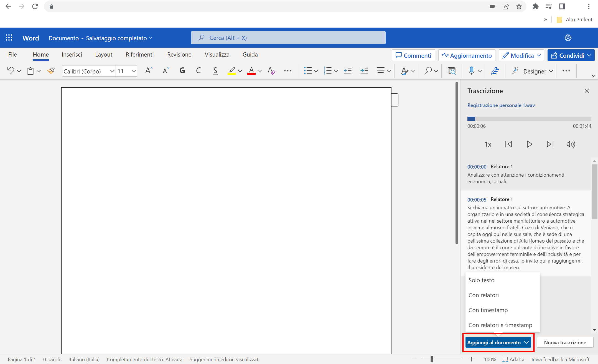
Task: Switch to the Revisione tab
Action: tap(179, 55)
